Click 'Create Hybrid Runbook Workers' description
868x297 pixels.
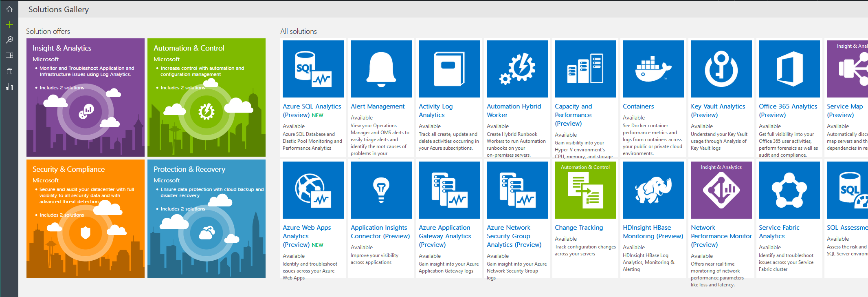[516, 144]
